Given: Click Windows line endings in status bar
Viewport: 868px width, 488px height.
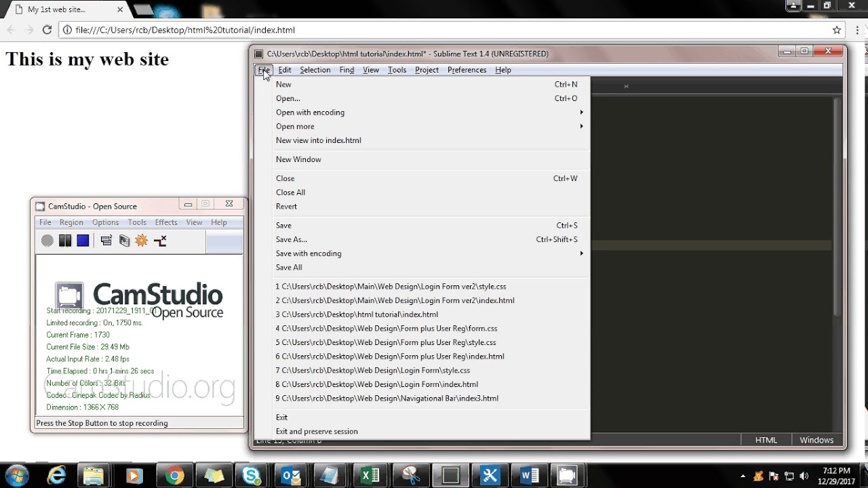Looking at the screenshot, I should (816, 440).
